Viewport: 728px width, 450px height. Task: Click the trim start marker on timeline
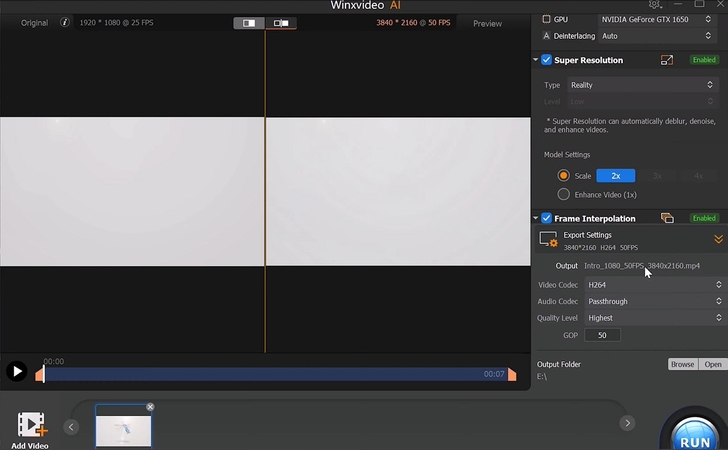pos(40,374)
